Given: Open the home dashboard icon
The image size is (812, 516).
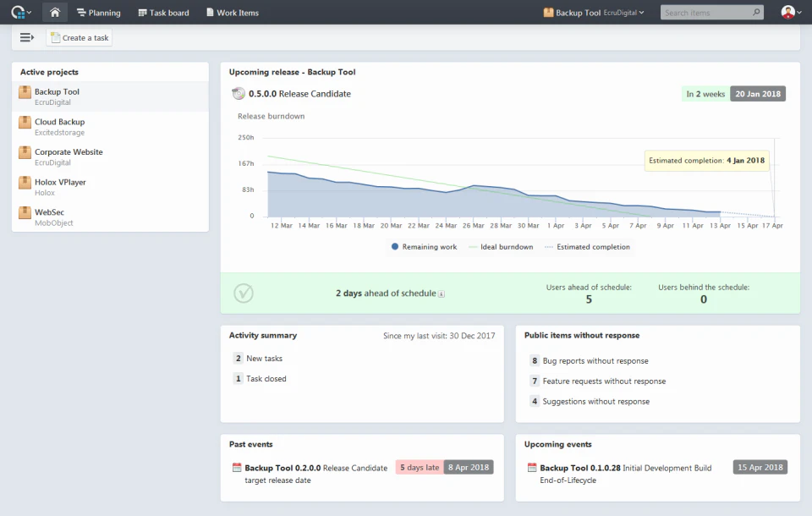Looking at the screenshot, I should tap(55, 13).
